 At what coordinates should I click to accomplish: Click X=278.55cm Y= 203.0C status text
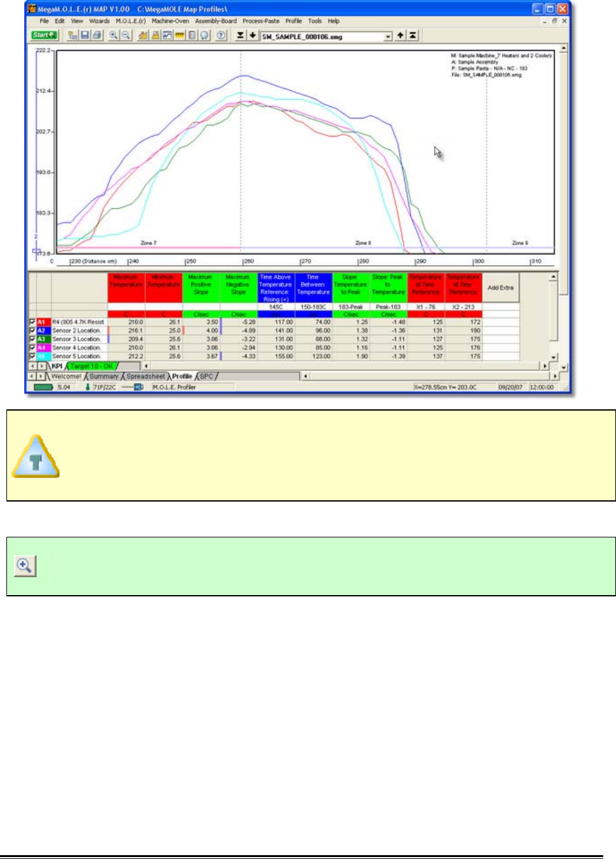click(446, 388)
